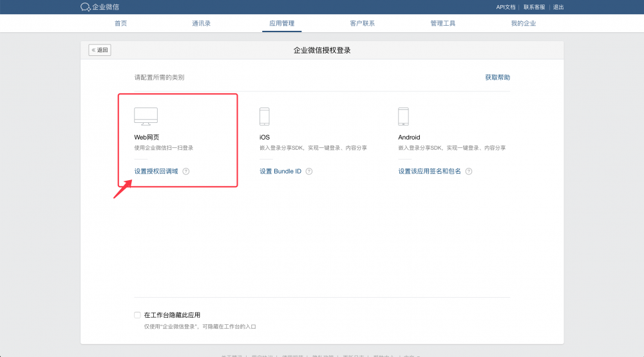Viewport: 644px width, 357px height.
Task: Click 企业微信授权登录 page title
Action: [x=322, y=50]
